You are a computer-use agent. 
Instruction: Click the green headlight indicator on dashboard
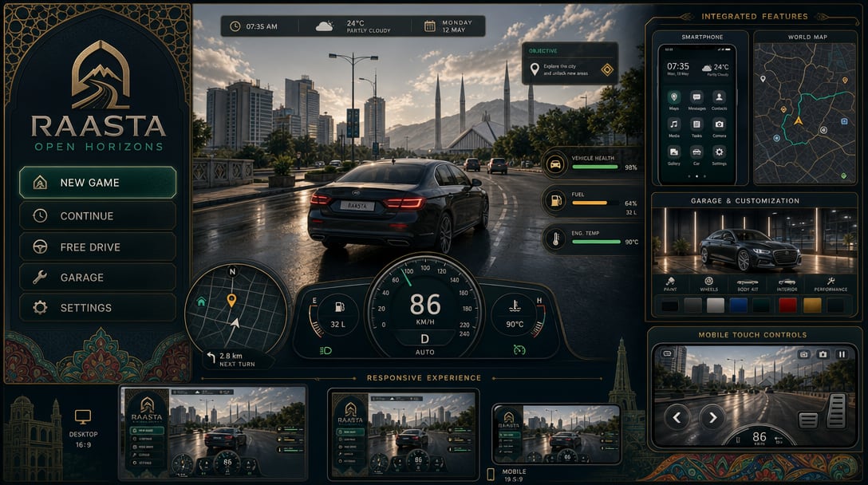pos(325,350)
